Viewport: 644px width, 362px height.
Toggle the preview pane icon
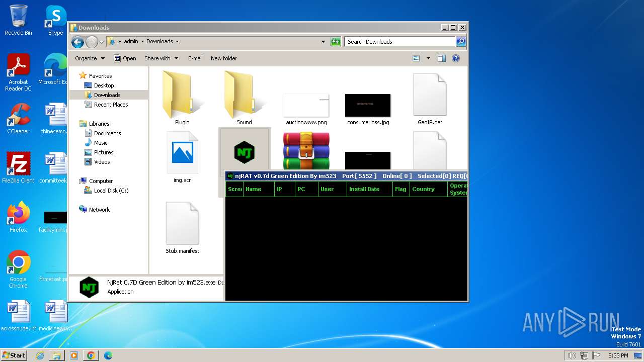coord(441,58)
